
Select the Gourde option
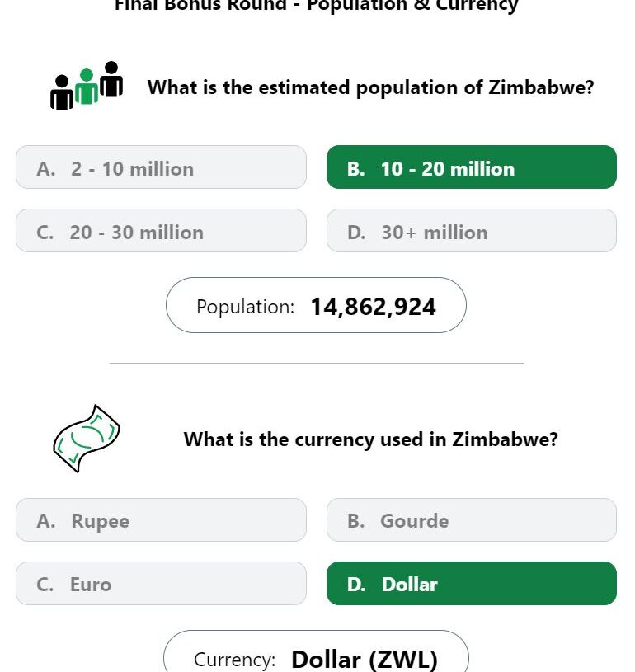point(472,519)
